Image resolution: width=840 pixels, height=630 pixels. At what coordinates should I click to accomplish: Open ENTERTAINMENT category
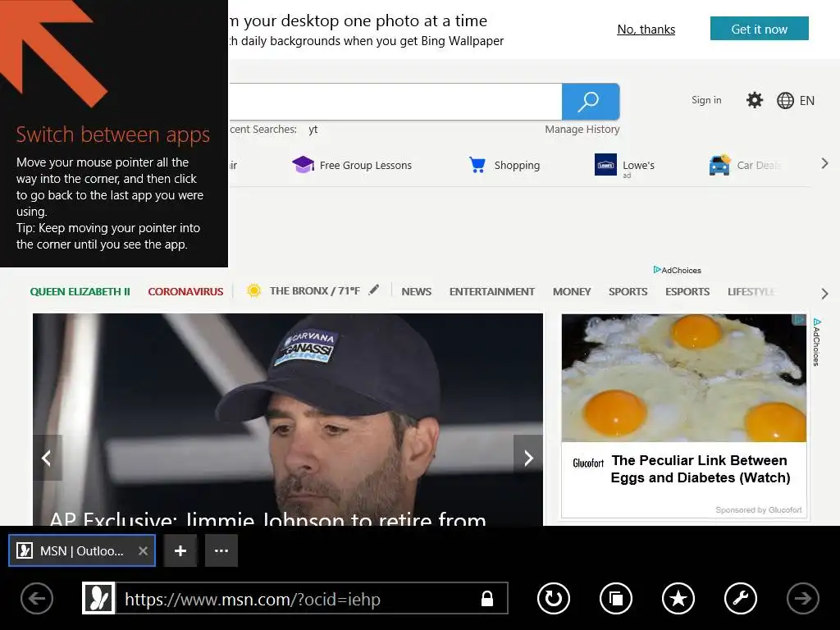pyautogui.click(x=492, y=292)
